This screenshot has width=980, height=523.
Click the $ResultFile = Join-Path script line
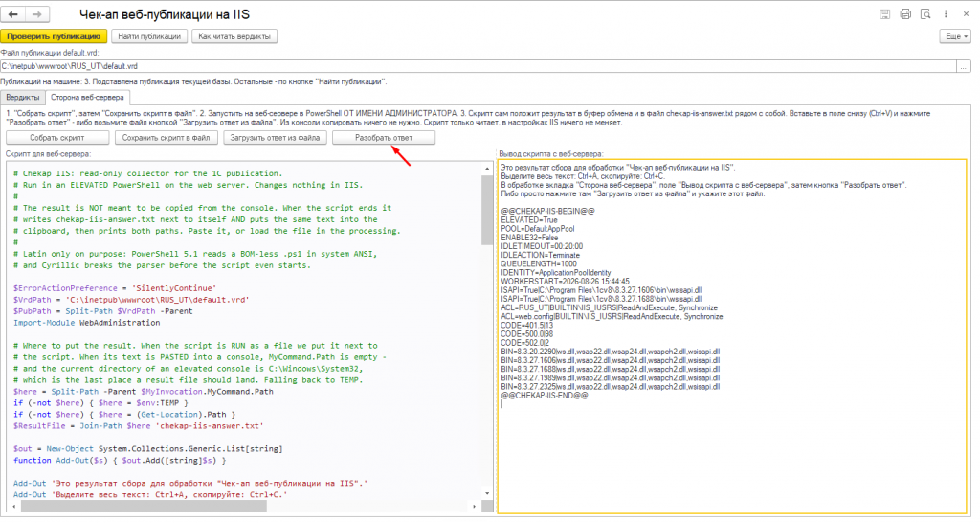click(139, 426)
